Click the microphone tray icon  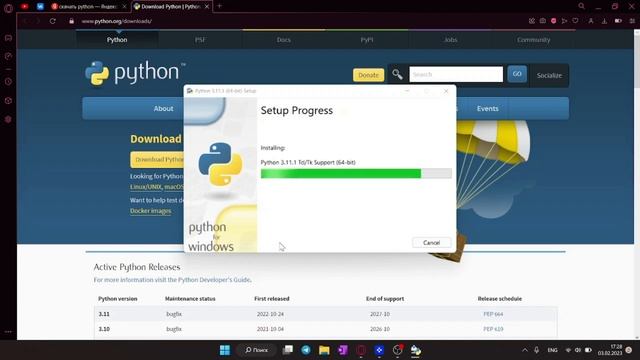pos(536,350)
